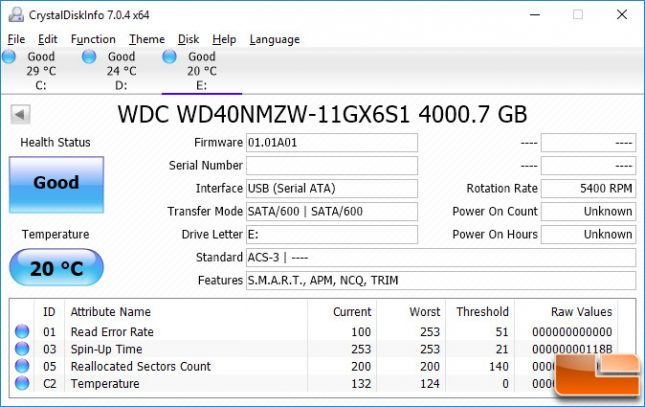Click the Standard field ACS-3
Viewport: 645px width, 407px height.
coord(441,258)
